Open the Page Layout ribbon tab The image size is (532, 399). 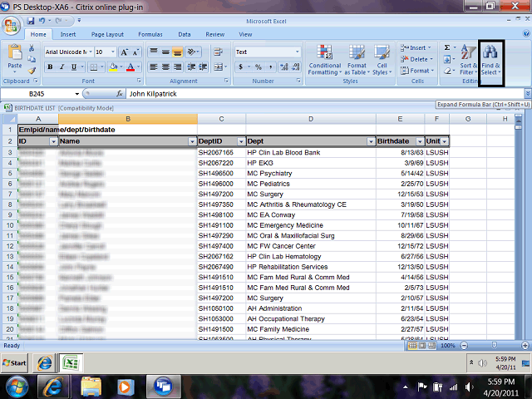107,35
